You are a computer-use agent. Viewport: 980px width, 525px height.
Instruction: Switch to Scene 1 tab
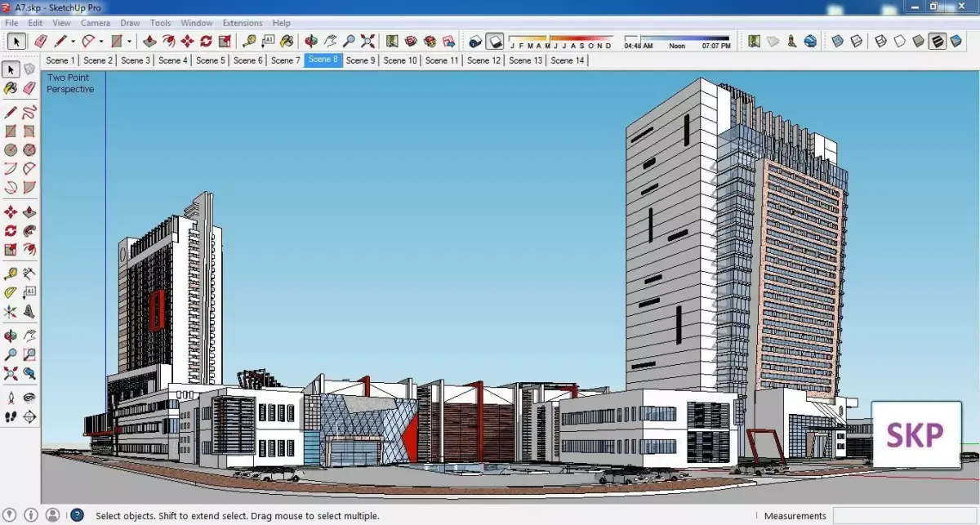pos(60,60)
